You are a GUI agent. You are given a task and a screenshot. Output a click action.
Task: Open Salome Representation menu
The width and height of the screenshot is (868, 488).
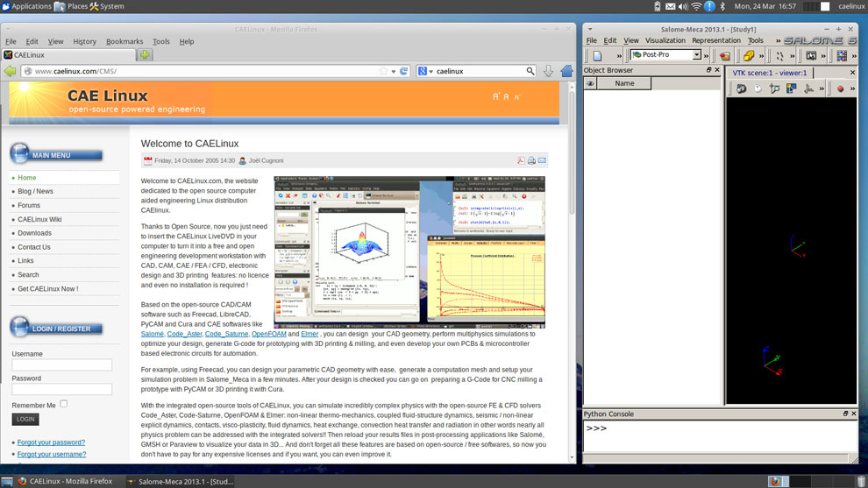click(x=715, y=40)
